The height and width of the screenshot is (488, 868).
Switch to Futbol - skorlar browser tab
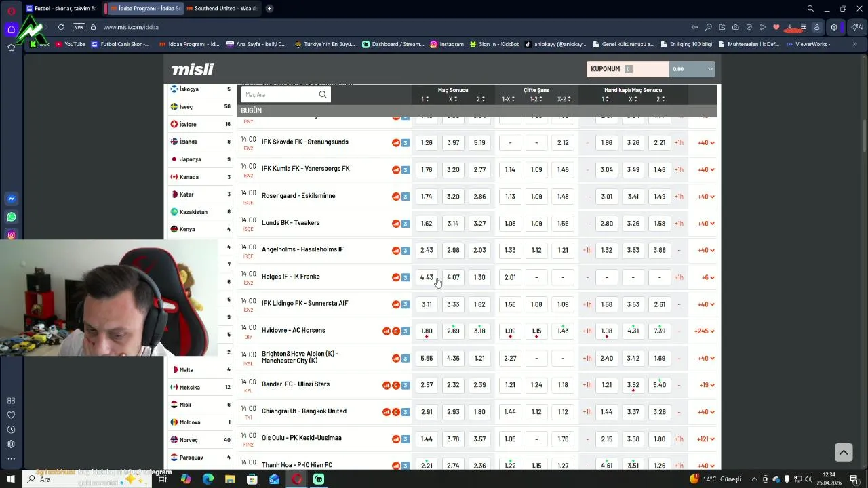[x=61, y=8]
